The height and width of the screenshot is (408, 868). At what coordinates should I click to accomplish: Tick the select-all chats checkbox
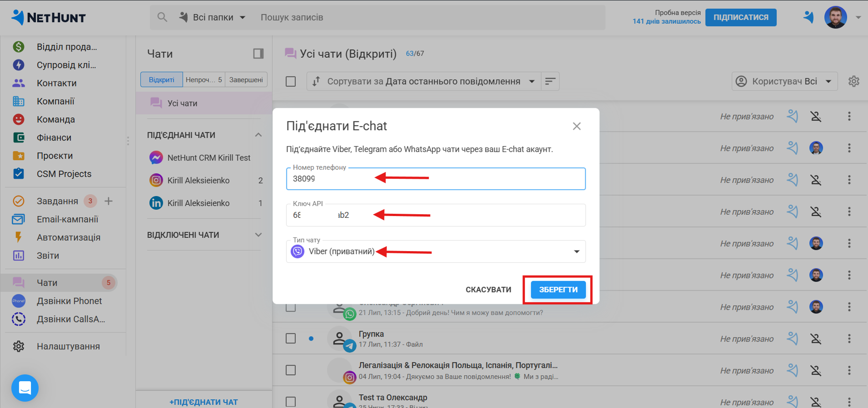[291, 81]
